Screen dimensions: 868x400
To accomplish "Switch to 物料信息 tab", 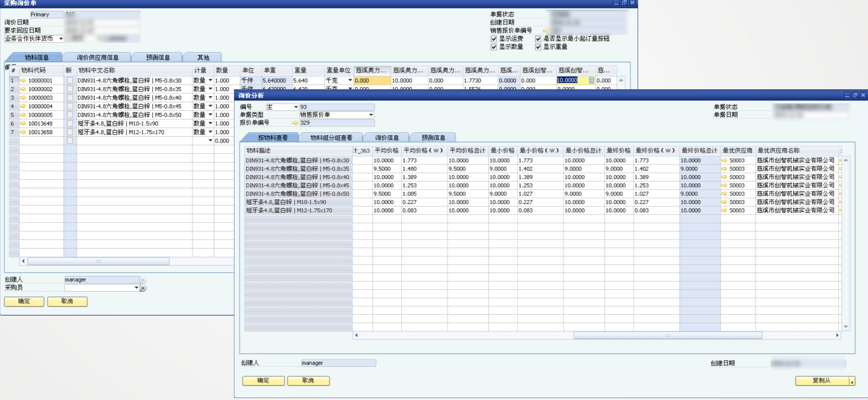I will [x=36, y=57].
